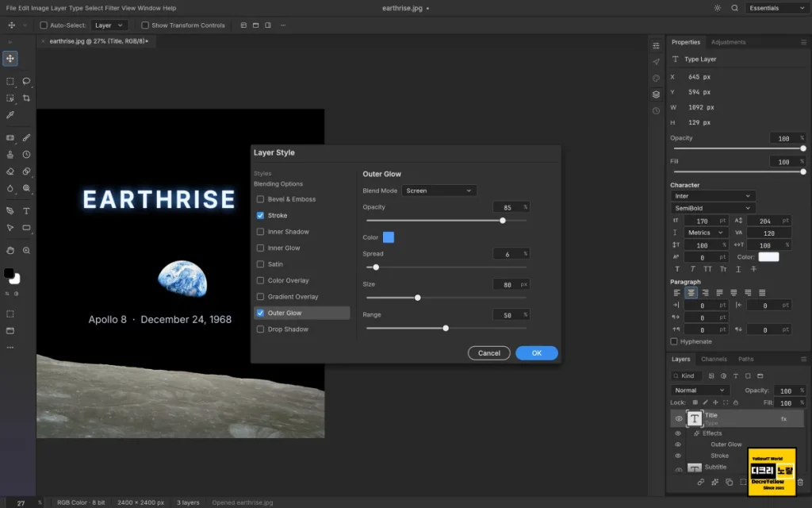This screenshot has height=508, width=812.
Task: Enable Show Transform Controls checkbox
Action: (x=145, y=25)
